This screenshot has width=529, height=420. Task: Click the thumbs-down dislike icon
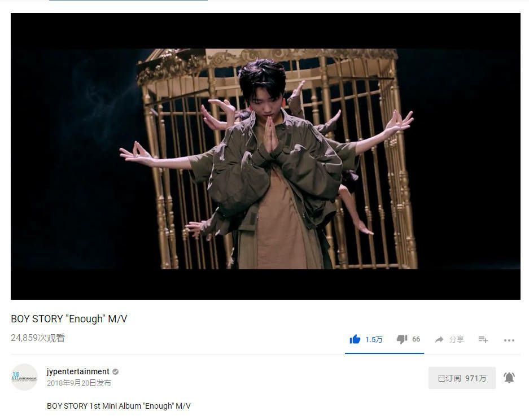tap(402, 339)
